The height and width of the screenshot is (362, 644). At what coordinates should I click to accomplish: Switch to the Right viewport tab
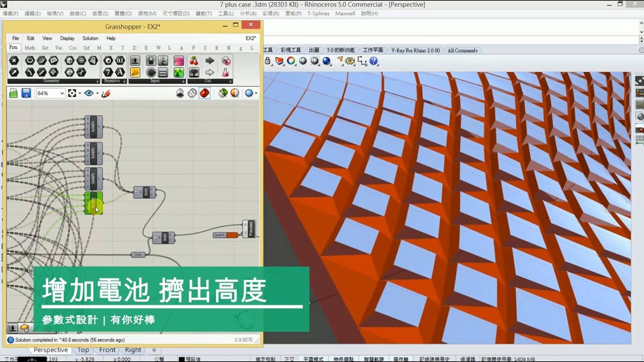(133, 350)
